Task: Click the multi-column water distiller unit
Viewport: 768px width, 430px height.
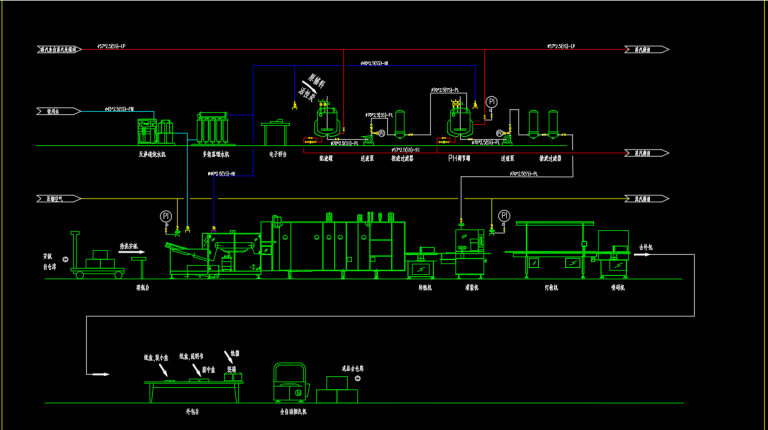Action: [x=212, y=130]
